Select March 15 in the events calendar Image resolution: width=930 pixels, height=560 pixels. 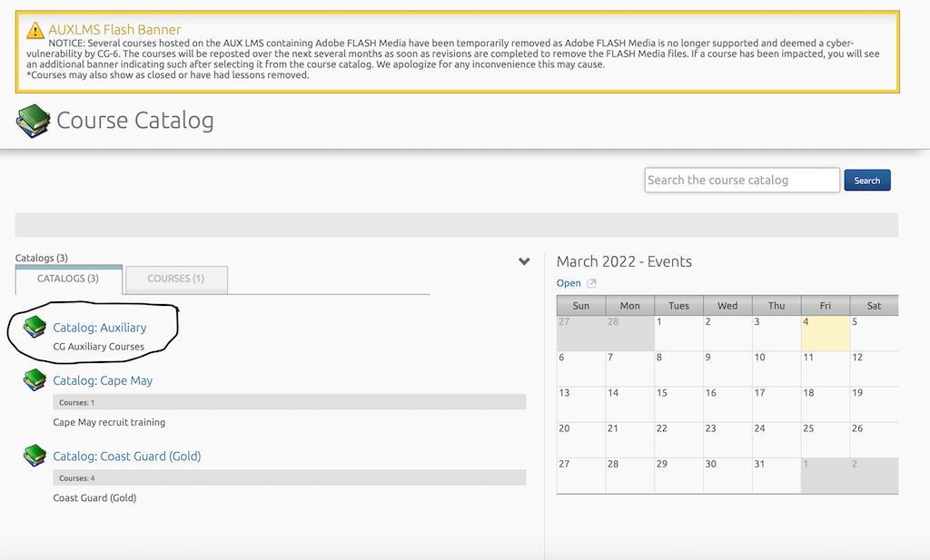[678, 404]
